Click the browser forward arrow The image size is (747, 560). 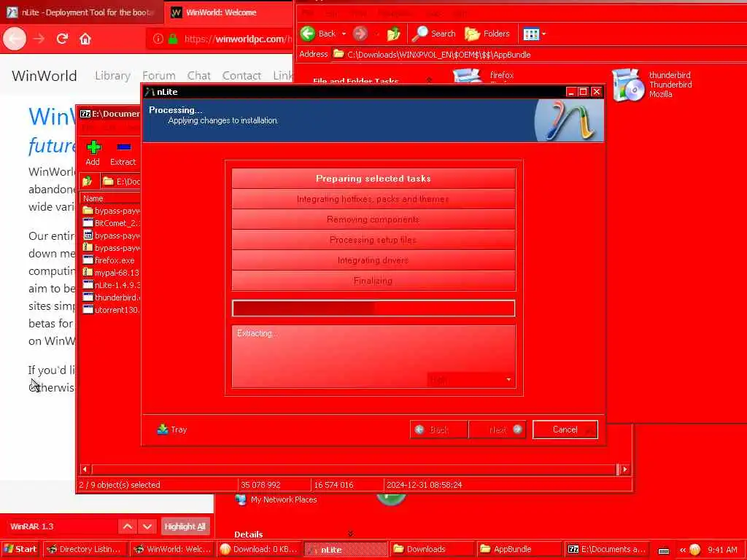point(39,39)
